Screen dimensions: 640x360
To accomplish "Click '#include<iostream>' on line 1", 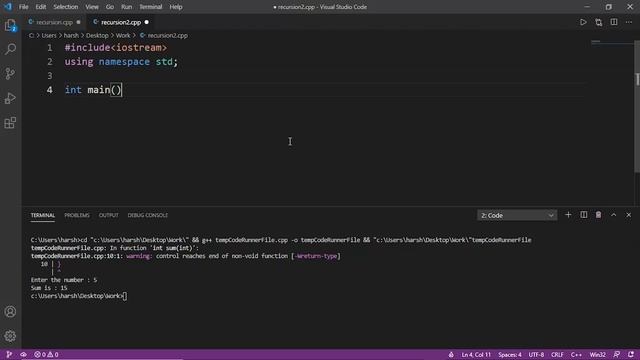I will point(116,48).
